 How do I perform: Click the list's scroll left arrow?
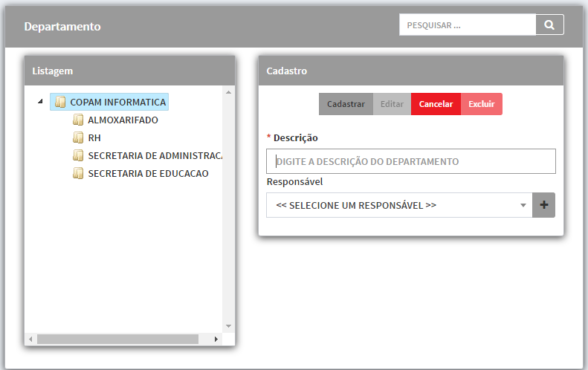point(30,340)
